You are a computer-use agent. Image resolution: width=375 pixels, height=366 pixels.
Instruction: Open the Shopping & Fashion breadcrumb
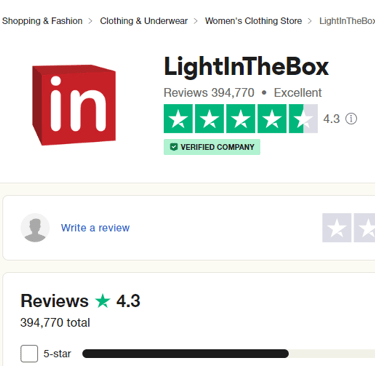click(42, 21)
